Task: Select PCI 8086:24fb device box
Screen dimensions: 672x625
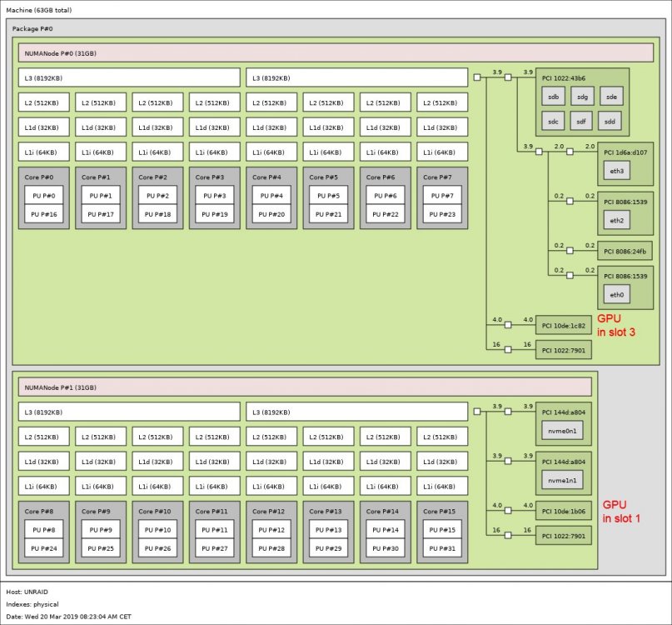Action: (x=625, y=252)
